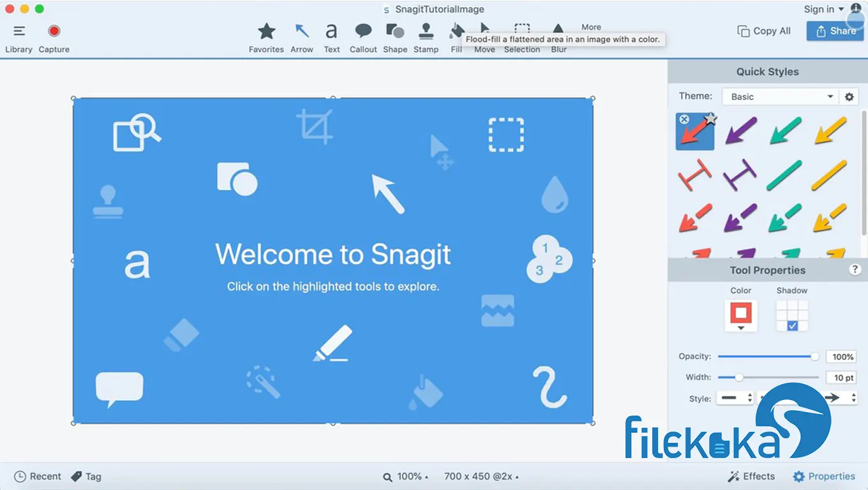Choose the purple arrow quick style
The height and width of the screenshot is (490, 868).
tap(740, 131)
